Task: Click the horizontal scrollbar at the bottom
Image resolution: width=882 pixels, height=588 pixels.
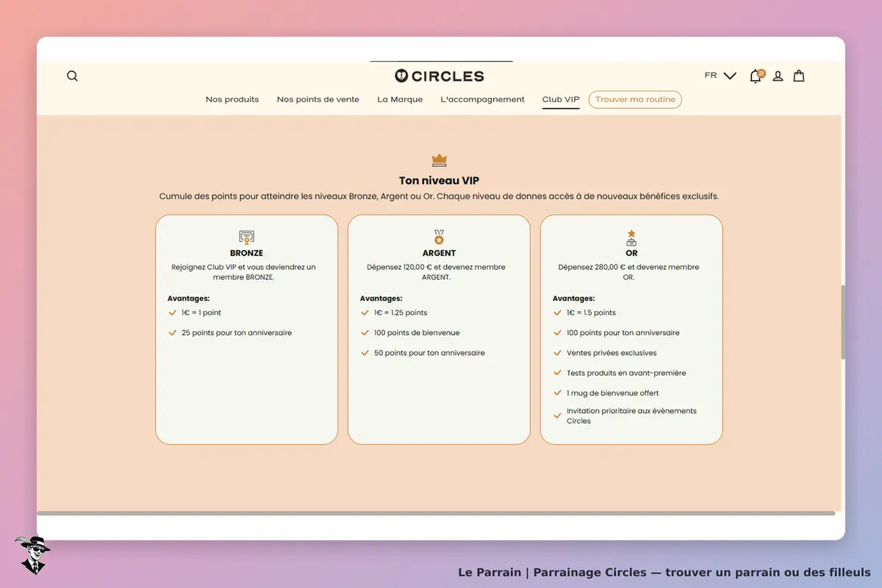Action: click(436, 513)
